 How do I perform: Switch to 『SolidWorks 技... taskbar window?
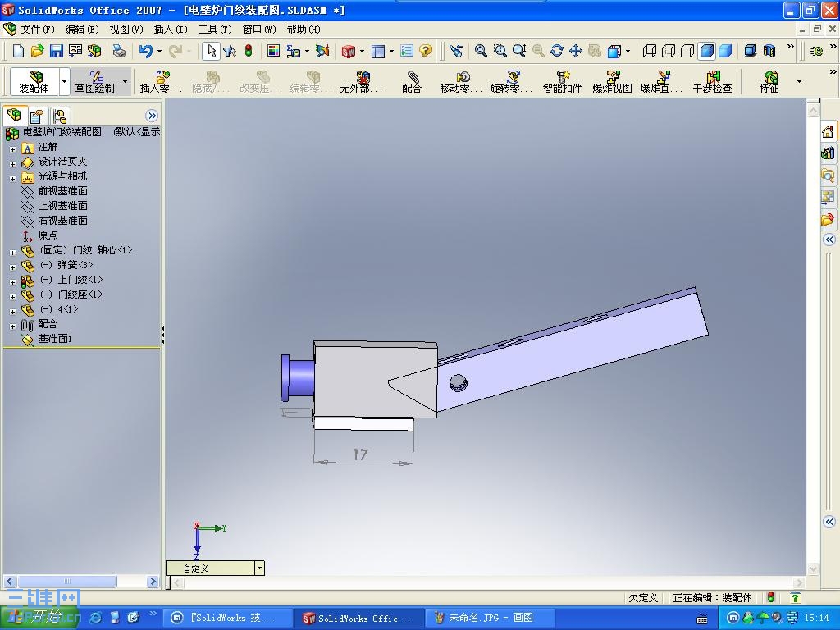pos(227,618)
